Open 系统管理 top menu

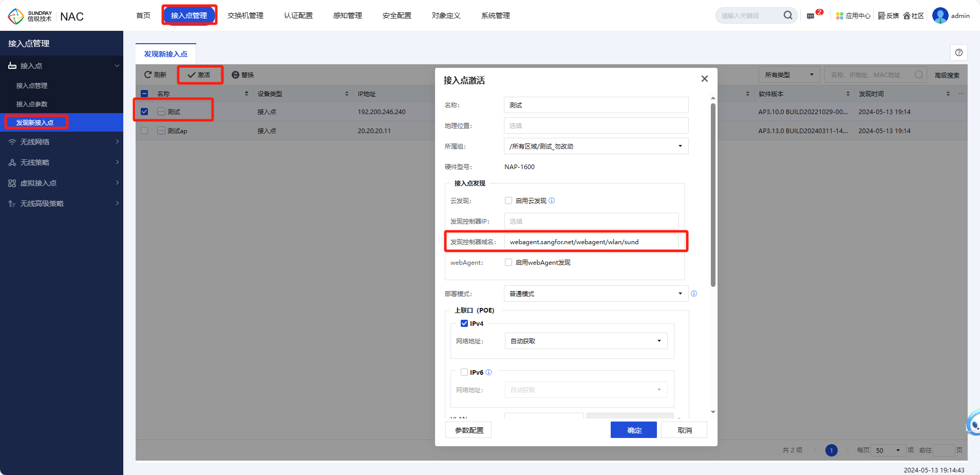[496, 15]
